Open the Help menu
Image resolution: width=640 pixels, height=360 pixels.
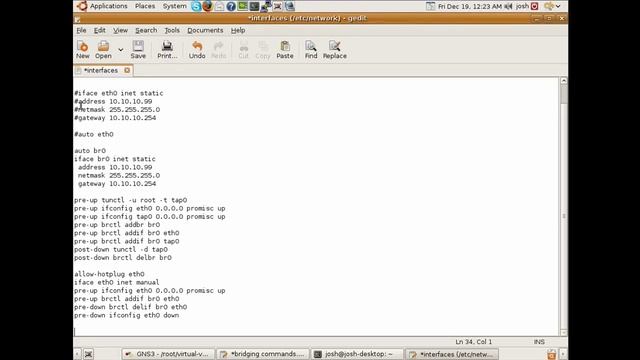[x=238, y=30]
